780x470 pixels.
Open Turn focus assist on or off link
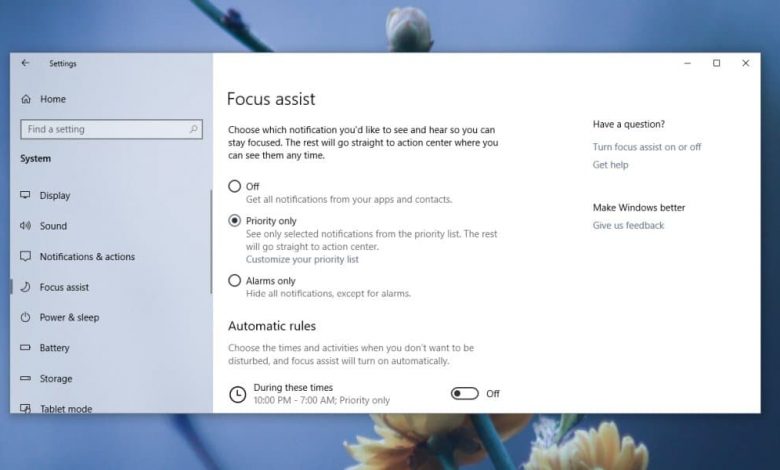tap(647, 147)
